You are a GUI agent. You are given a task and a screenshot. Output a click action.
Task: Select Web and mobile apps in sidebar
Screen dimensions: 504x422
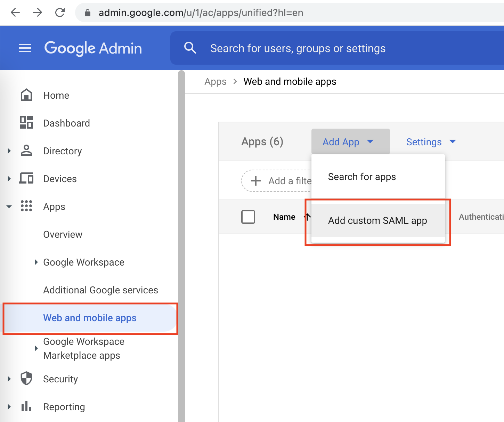[90, 318]
